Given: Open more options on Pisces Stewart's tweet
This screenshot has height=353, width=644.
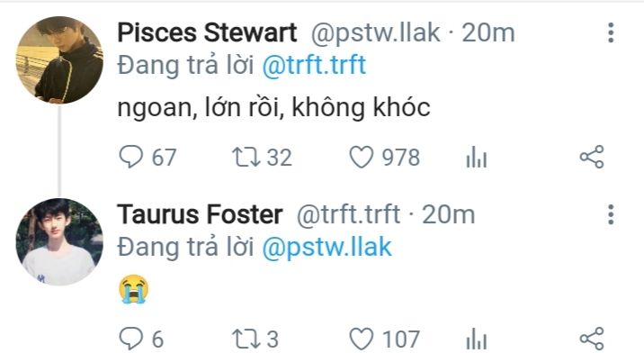Looking at the screenshot, I should 611,32.
